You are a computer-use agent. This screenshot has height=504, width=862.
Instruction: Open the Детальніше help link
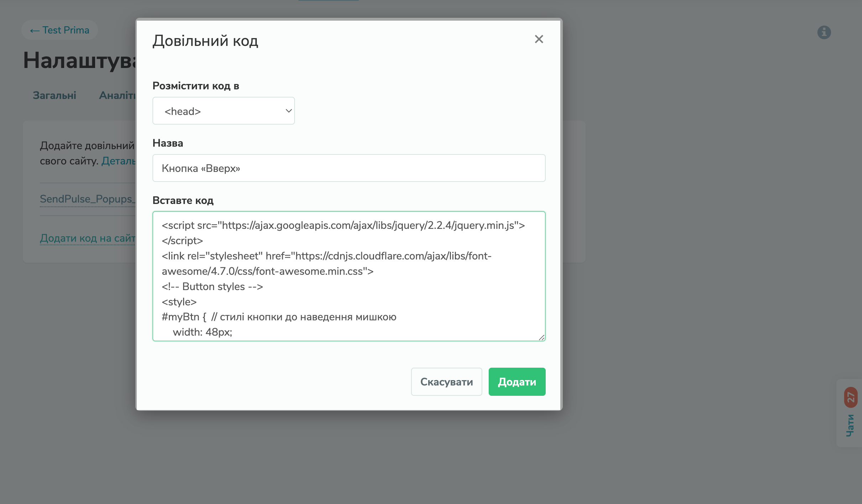[x=119, y=161]
